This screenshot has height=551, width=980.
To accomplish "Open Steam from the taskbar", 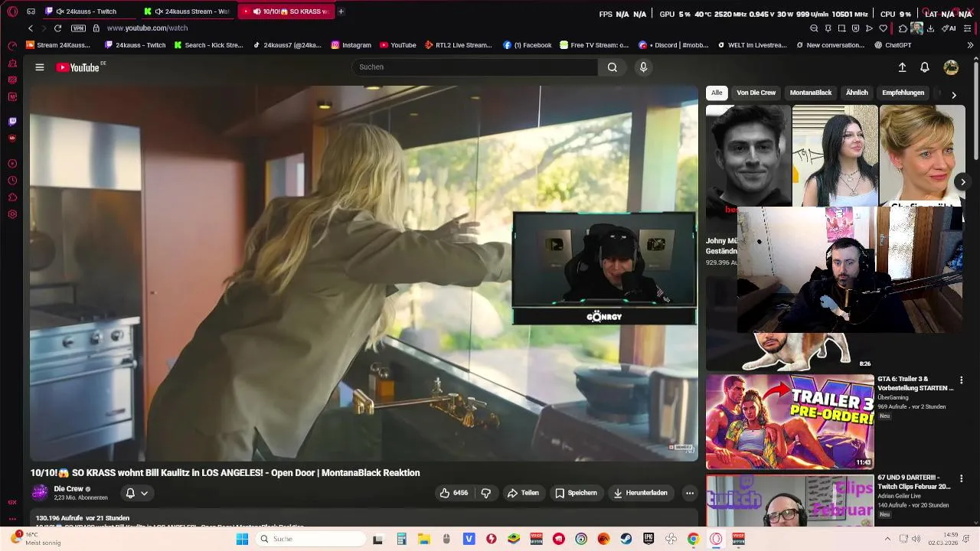I will 626,539.
